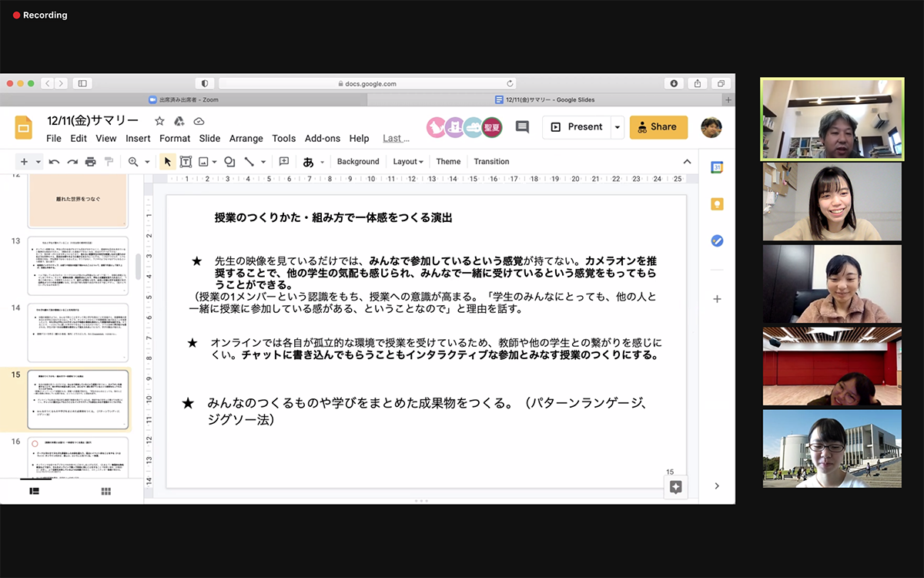Screen dimensions: 924x578
Task: Select the Text box tool
Action: point(186,162)
